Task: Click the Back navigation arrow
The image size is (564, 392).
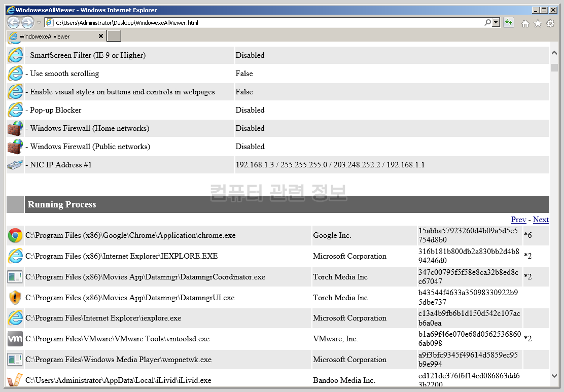Action: (13, 23)
